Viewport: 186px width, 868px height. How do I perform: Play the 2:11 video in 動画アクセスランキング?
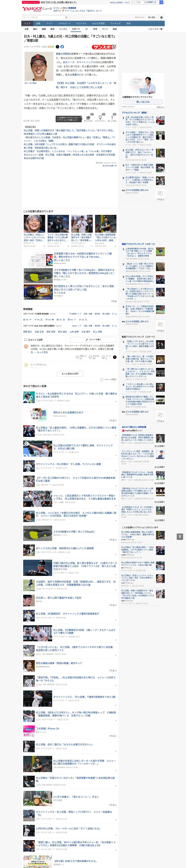(160, 345)
